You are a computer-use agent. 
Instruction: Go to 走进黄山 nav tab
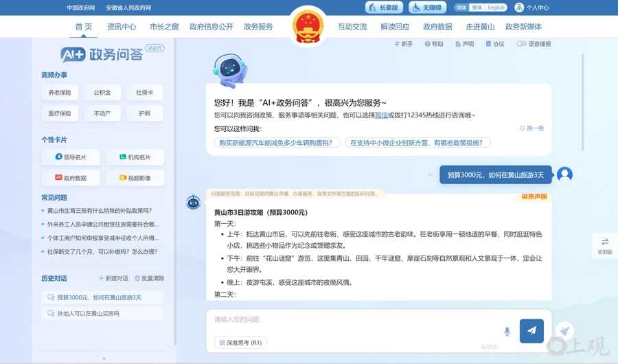pos(480,27)
